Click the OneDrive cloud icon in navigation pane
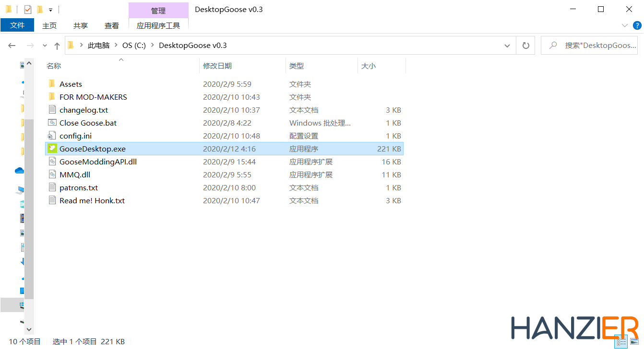The height and width of the screenshot is (349, 644). click(x=20, y=170)
